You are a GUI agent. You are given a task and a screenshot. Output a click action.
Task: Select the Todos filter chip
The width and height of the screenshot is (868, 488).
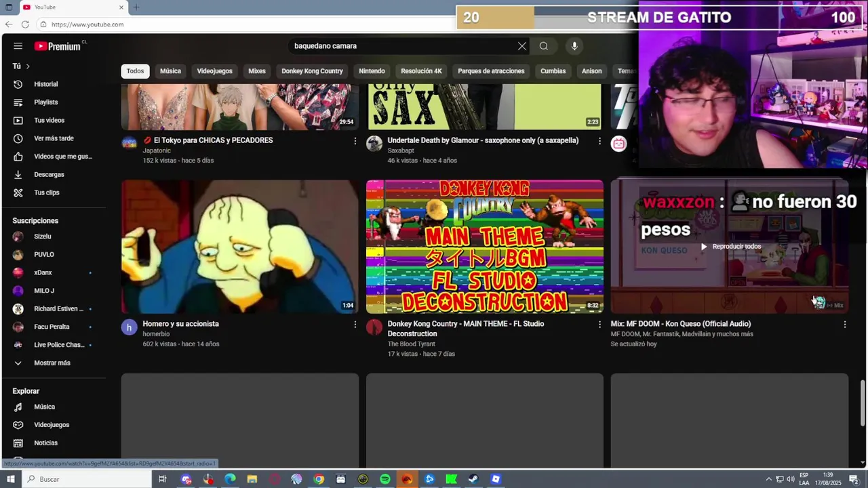point(135,71)
